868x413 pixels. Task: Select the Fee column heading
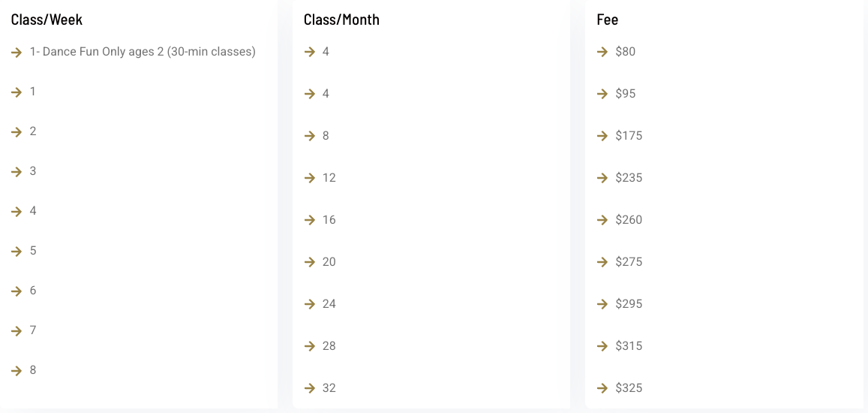tap(607, 20)
